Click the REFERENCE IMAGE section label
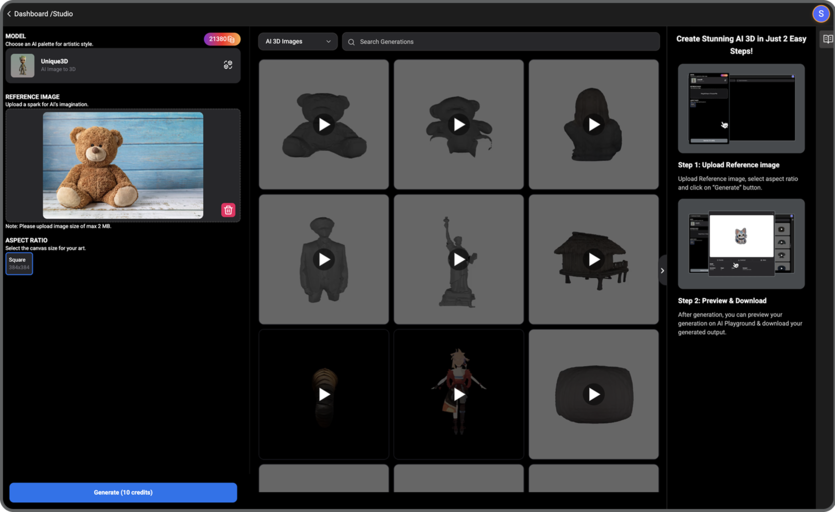The height and width of the screenshot is (512, 835). (x=32, y=97)
